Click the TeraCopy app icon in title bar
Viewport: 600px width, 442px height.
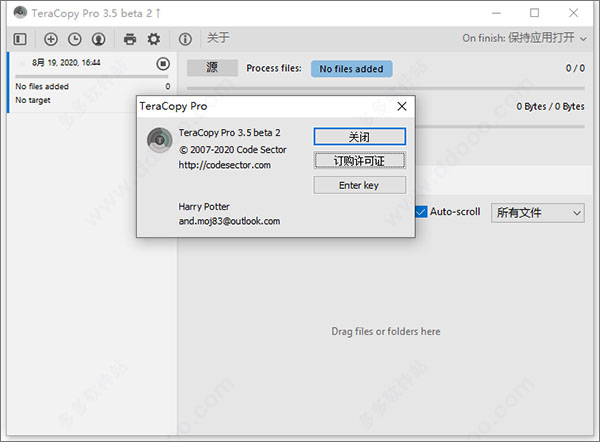tap(20, 13)
